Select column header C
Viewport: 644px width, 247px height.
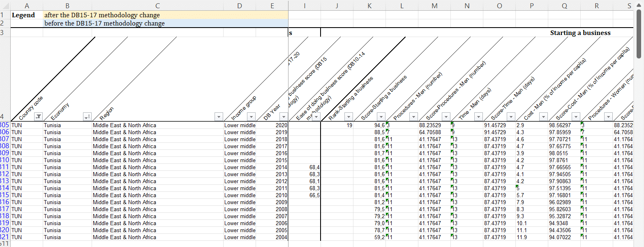coord(157,5)
